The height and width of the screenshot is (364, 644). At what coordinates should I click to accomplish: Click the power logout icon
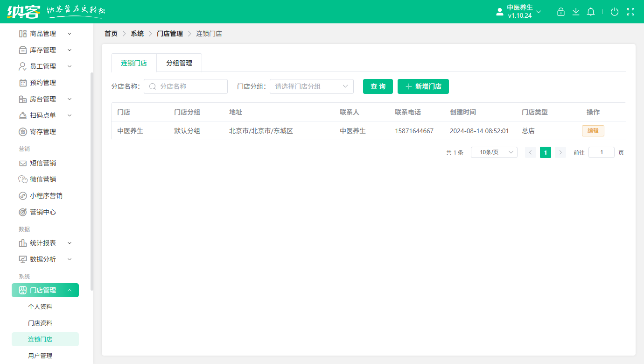tap(615, 12)
